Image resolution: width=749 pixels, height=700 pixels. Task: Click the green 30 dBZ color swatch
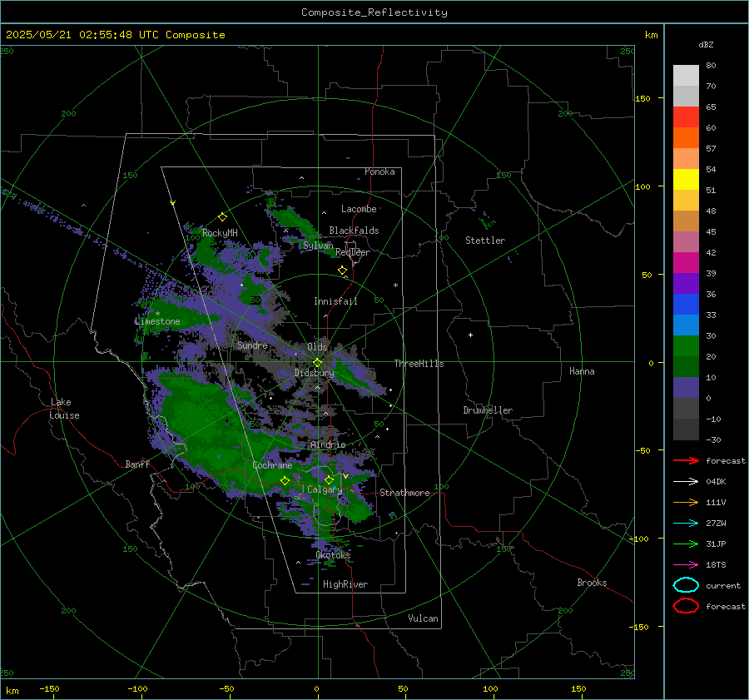coord(686,345)
